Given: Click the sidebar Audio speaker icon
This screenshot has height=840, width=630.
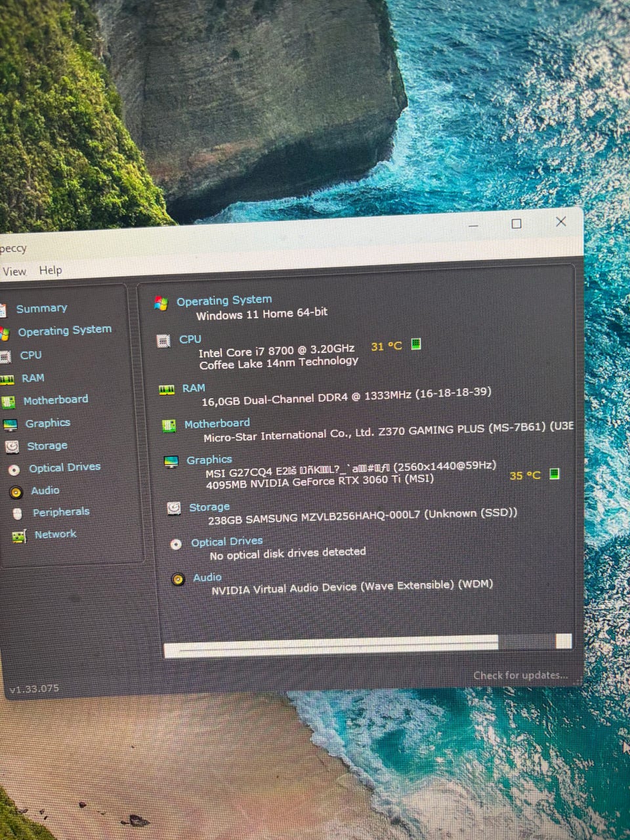Looking at the screenshot, I should click(x=16, y=492).
